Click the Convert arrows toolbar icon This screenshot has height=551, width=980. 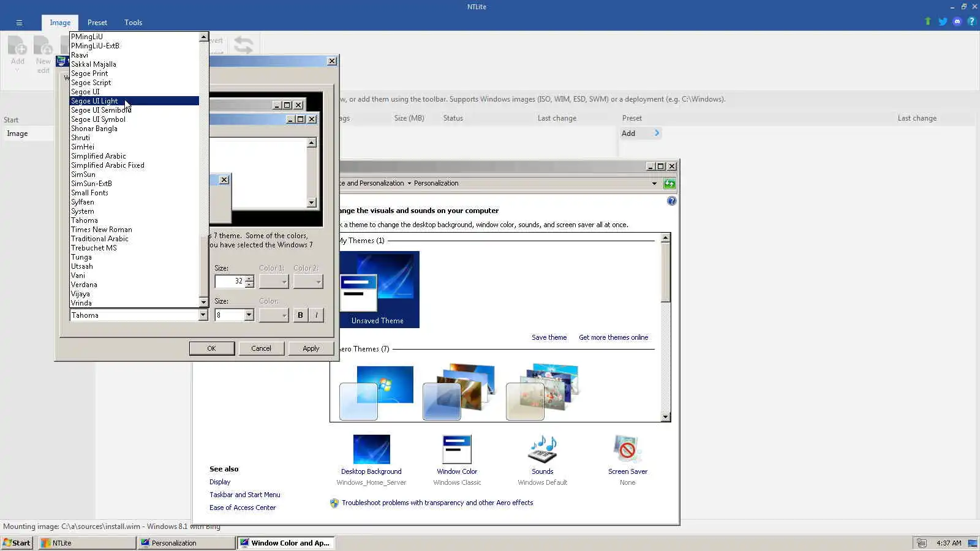[243, 45]
